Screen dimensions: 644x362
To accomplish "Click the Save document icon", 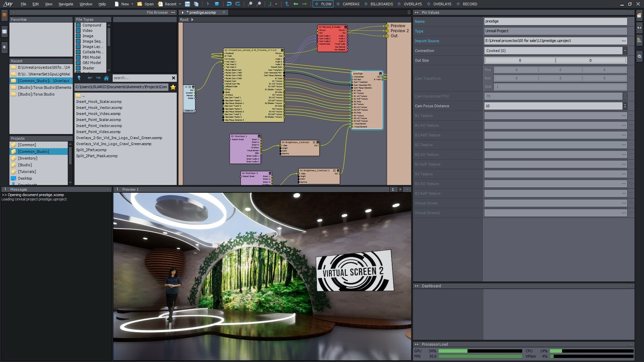I will (x=187, y=4).
